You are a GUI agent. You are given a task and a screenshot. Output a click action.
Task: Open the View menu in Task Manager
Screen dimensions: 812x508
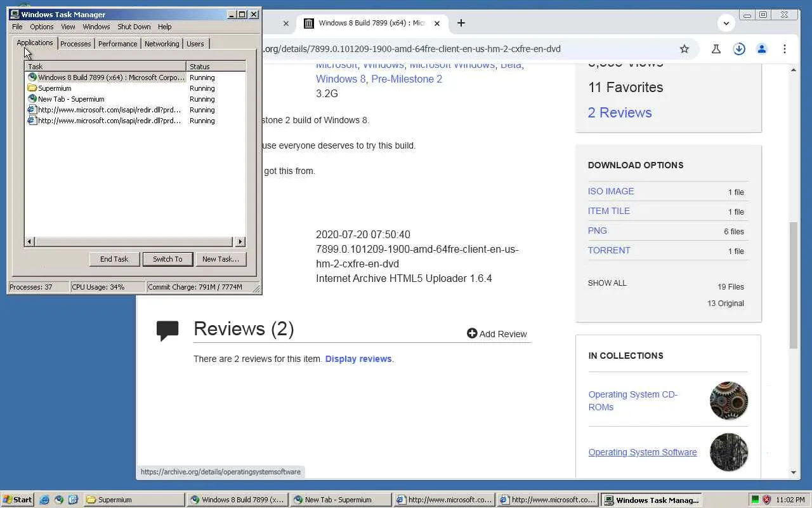[x=68, y=27]
